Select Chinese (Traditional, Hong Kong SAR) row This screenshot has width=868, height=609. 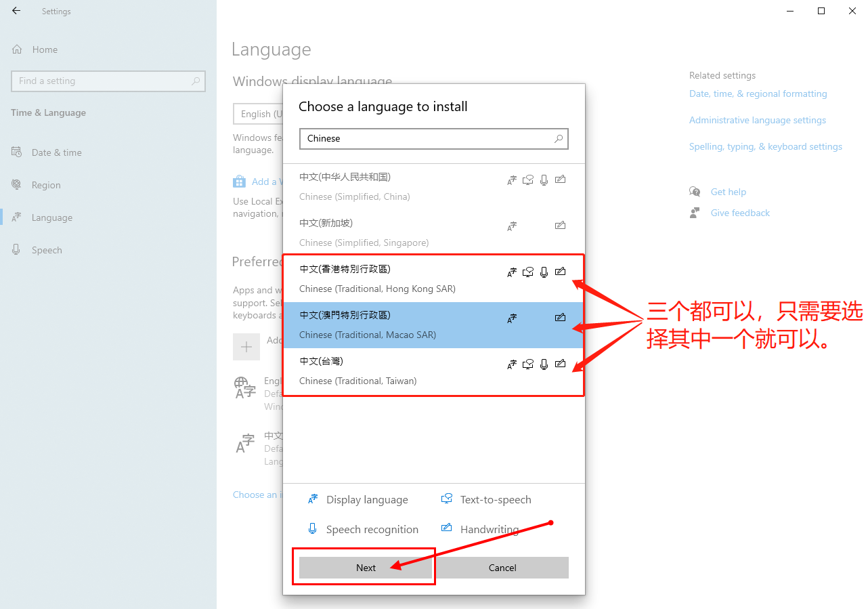pyautogui.click(x=434, y=279)
